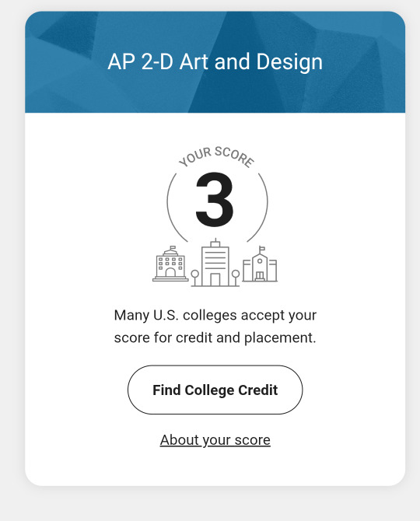Click the right arc of the score circle

(261, 208)
